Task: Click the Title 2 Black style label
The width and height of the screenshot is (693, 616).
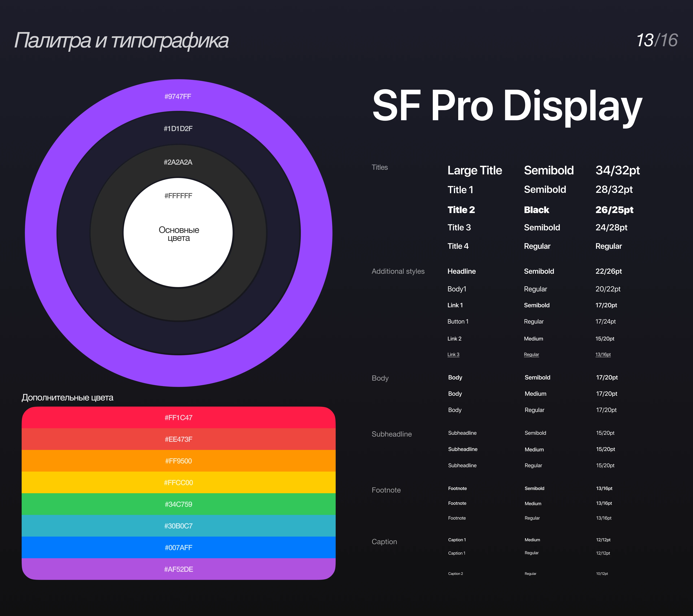Action: pos(461,210)
